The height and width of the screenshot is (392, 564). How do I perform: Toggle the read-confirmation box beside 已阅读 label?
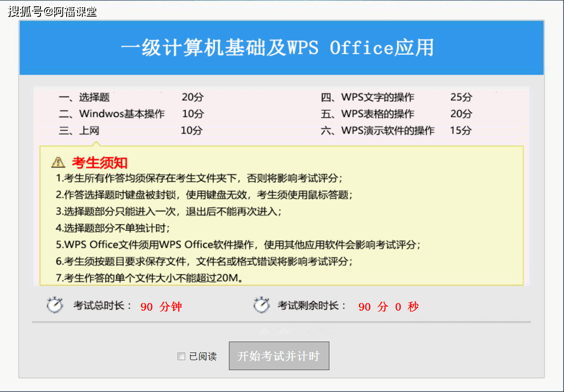181,356
